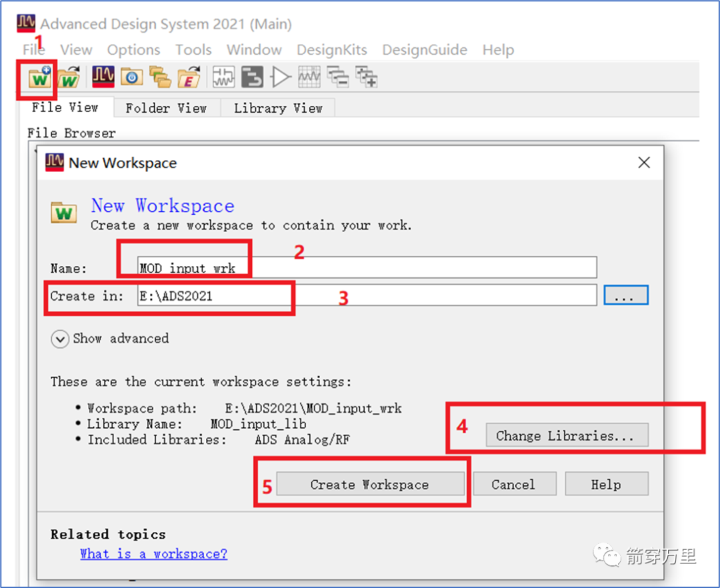Open the View menu
Viewport: 720px width, 588px height.
pyautogui.click(x=76, y=49)
